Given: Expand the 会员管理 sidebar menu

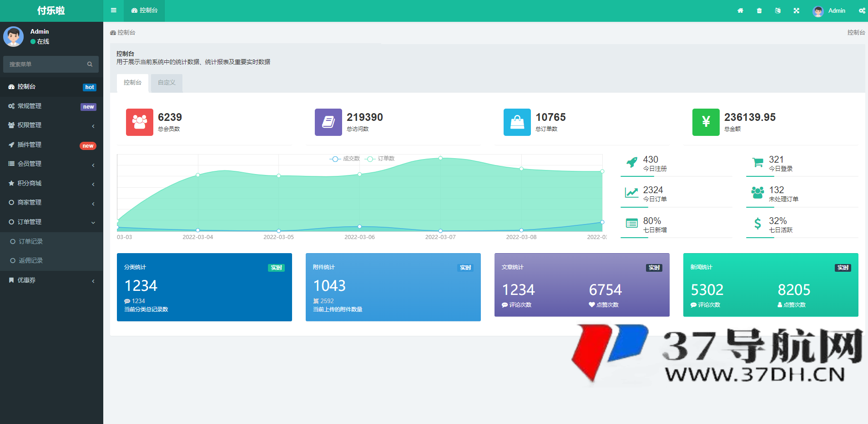Looking at the screenshot, I should [51, 164].
